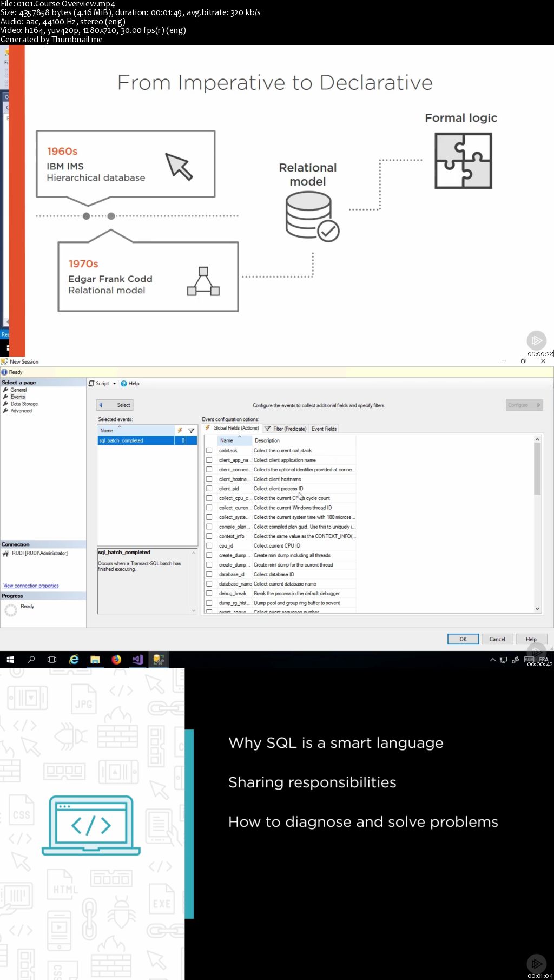Screen dimensions: 554x980
Task: Click scroll-down arrow of event description box
Action: pyautogui.click(x=194, y=610)
